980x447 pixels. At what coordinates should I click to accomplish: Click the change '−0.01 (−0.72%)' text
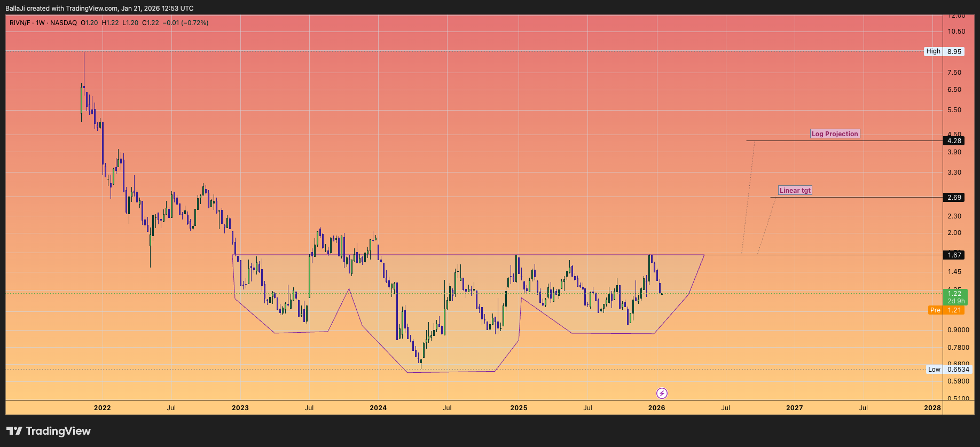pos(185,23)
